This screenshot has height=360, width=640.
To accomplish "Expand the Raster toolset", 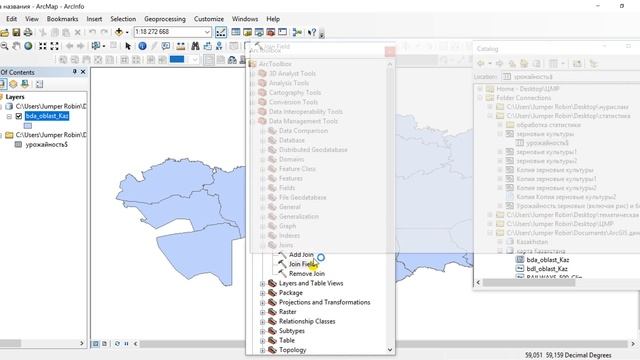I will click(x=263, y=312).
